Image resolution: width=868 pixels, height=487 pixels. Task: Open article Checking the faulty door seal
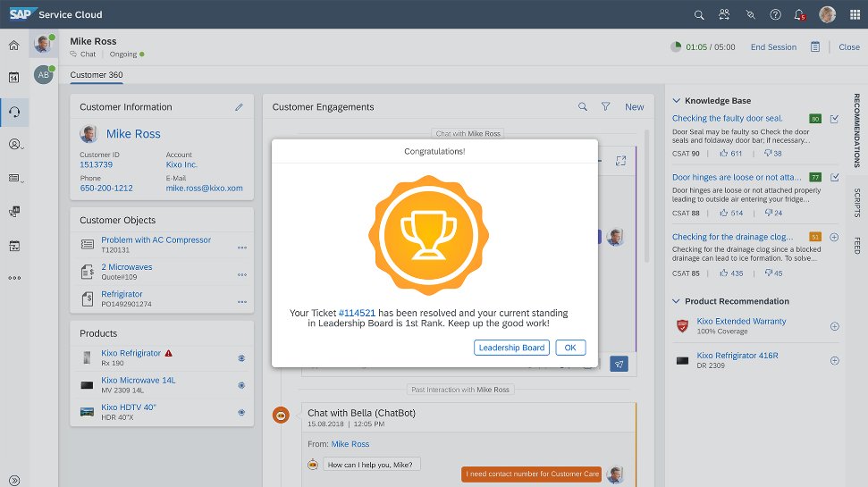(728, 119)
